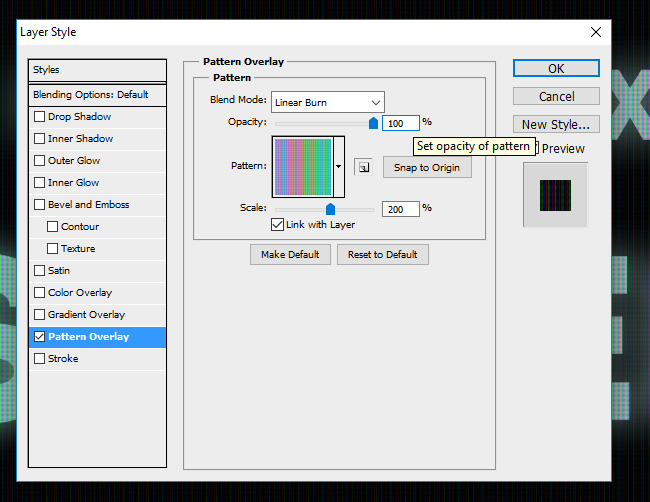The height and width of the screenshot is (502, 650).
Task: Open the Blend Mode dropdown
Action: pyautogui.click(x=327, y=102)
